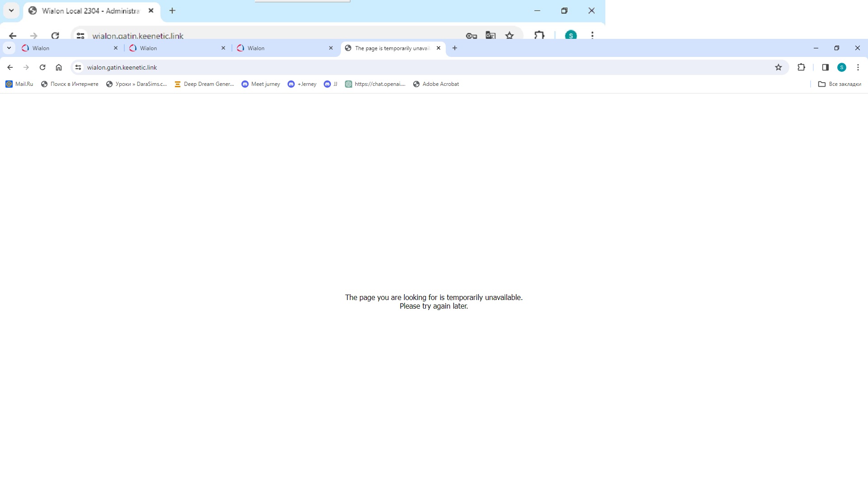This screenshot has width=868, height=488.
Task: Open the teal S profile avatar
Action: (x=841, y=67)
